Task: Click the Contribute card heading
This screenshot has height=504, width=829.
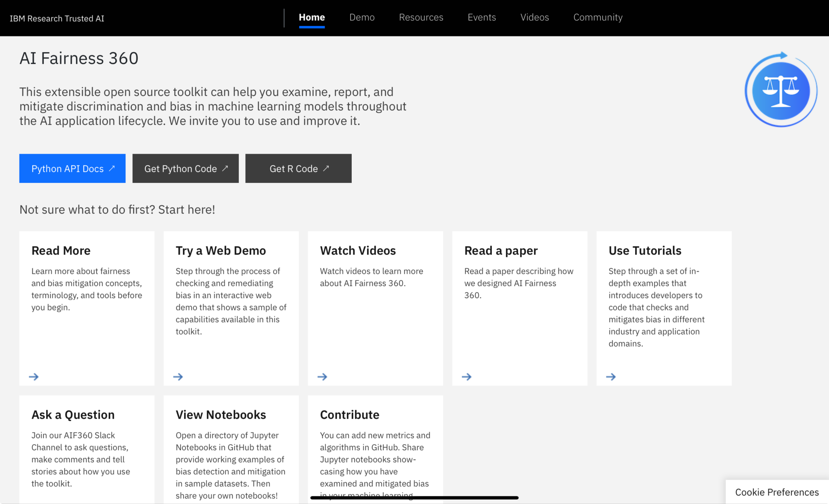Action: [x=350, y=415]
